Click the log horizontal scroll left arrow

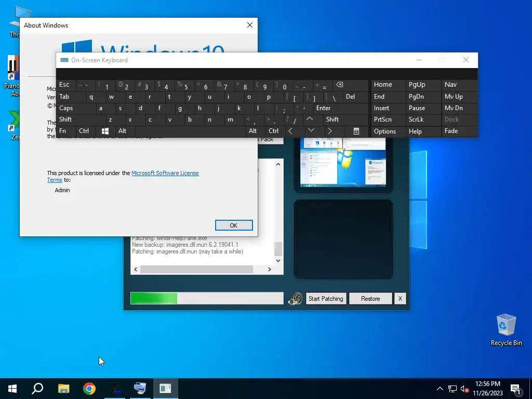[x=136, y=270]
